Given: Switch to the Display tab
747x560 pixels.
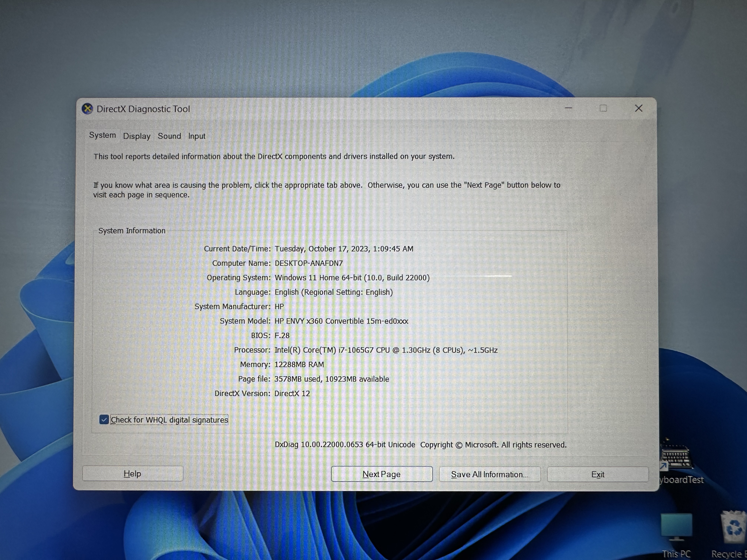Looking at the screenshot, I should click(x=137, y=136).
